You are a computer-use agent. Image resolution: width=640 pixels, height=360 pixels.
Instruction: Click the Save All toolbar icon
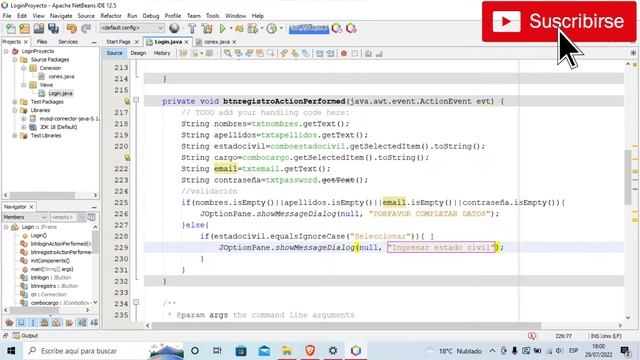tap(53, 28)
